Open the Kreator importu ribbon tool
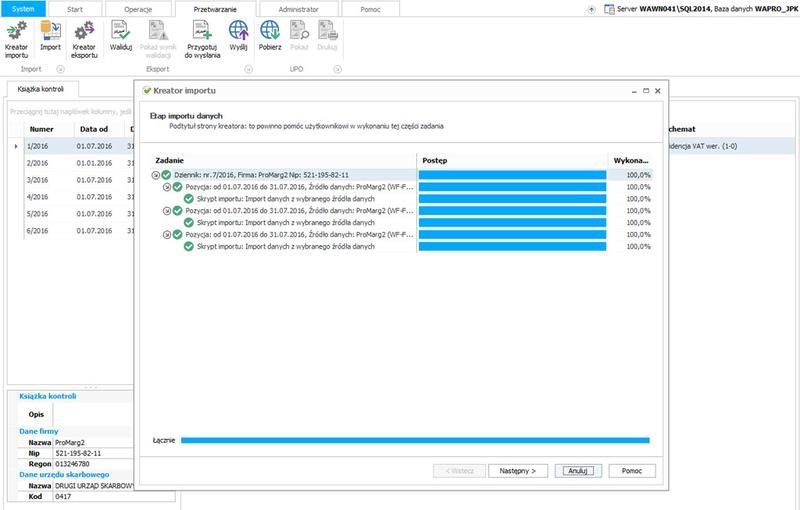The image size is (800, 510). click(16, 40)
